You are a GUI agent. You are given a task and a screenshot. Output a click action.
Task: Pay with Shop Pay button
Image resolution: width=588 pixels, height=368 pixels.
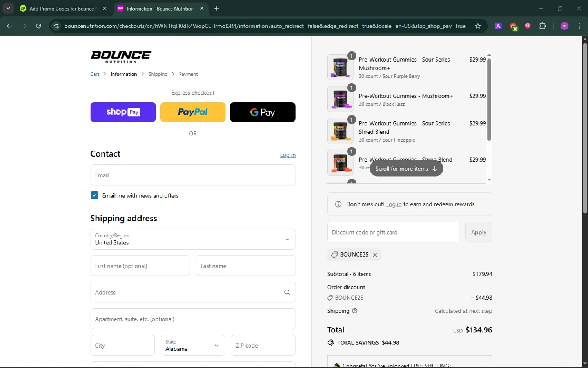[123, 112]
